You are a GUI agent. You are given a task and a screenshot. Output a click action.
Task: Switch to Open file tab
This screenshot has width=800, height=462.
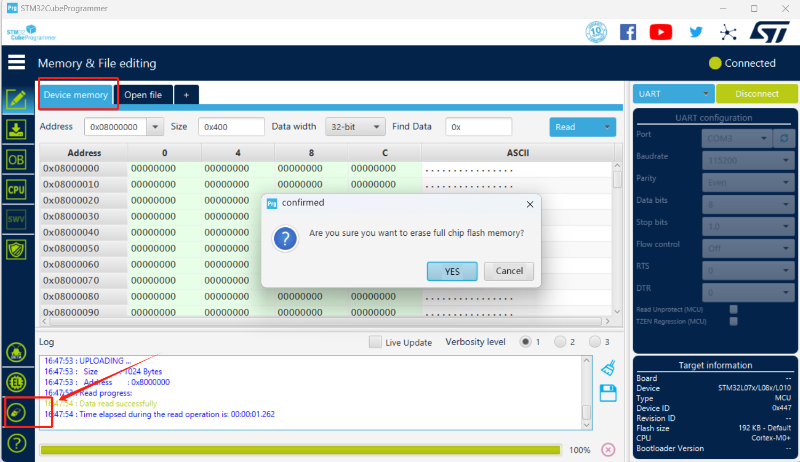tap(143, 95)
